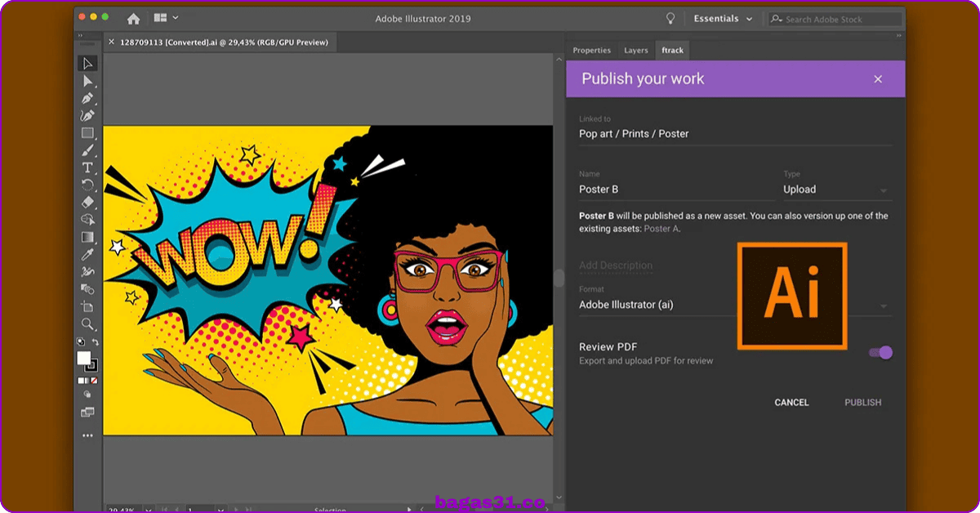Close the 128709113 [Converted].ai document tab
Viewport: 980px width, 513px height.
(x=111, y=42)
